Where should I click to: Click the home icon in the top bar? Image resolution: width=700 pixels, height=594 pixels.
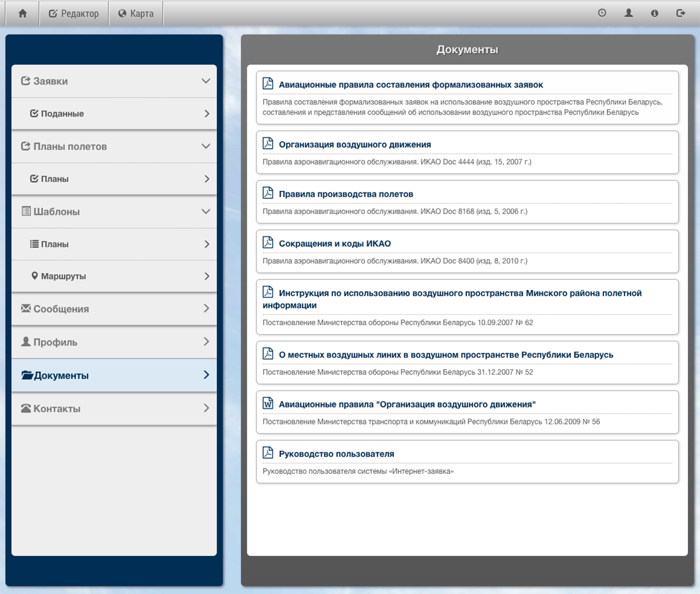click(x=22, y=13)
